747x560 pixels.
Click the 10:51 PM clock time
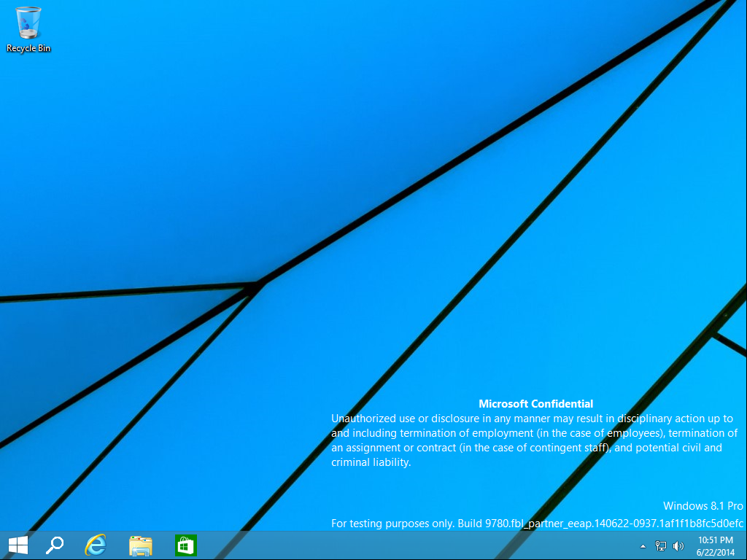point(715,540)
